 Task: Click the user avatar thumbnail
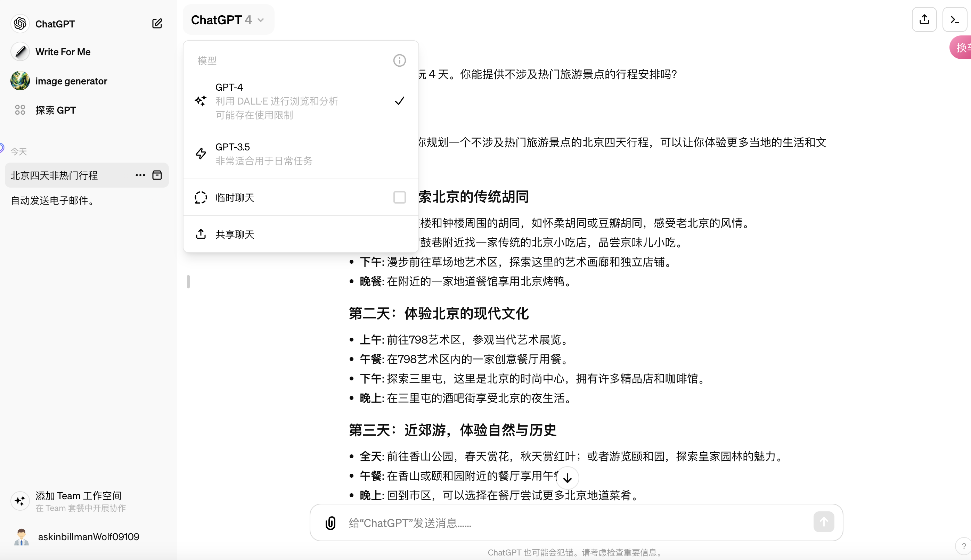point(21,537)
